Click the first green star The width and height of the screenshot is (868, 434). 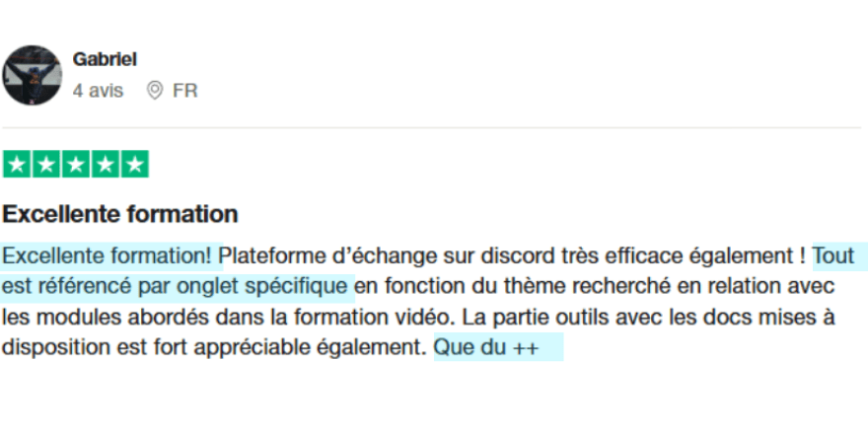tap(17, 165)
